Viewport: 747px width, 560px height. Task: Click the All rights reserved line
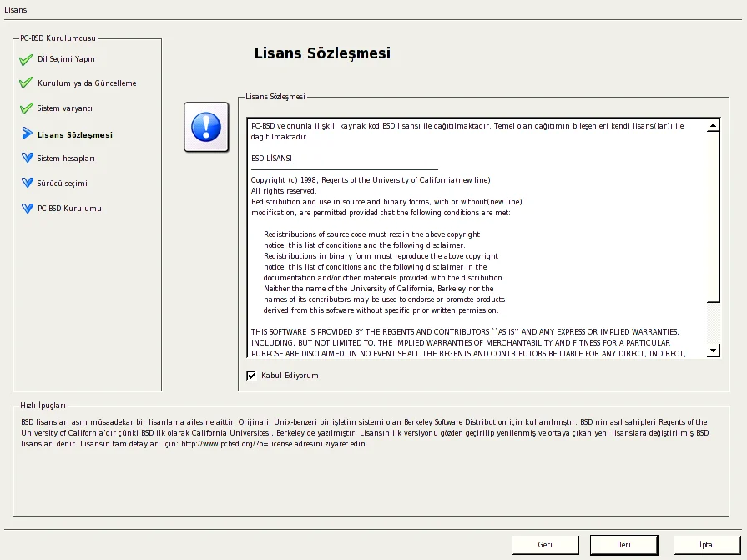click(284, 191)
